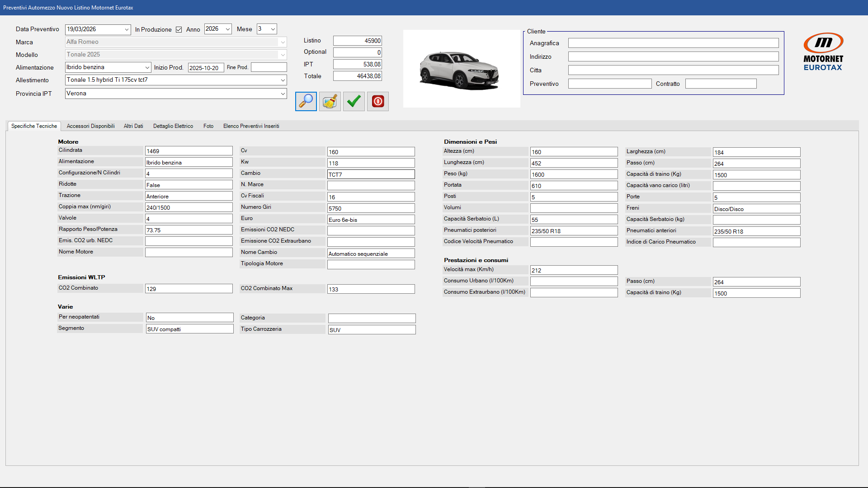Image resolution: width=868 pixels, height=488 pixels.
Task: Expand the Alimentazione fuel type dropdown
Action: (147, 68)
